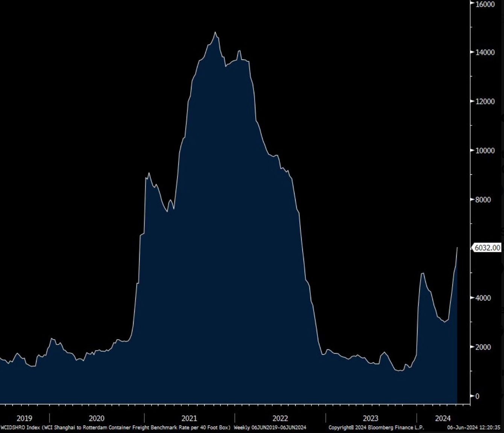Select the 8000 y-axis label
Viewport: 504px width, 433px height.
coord(483,200)
